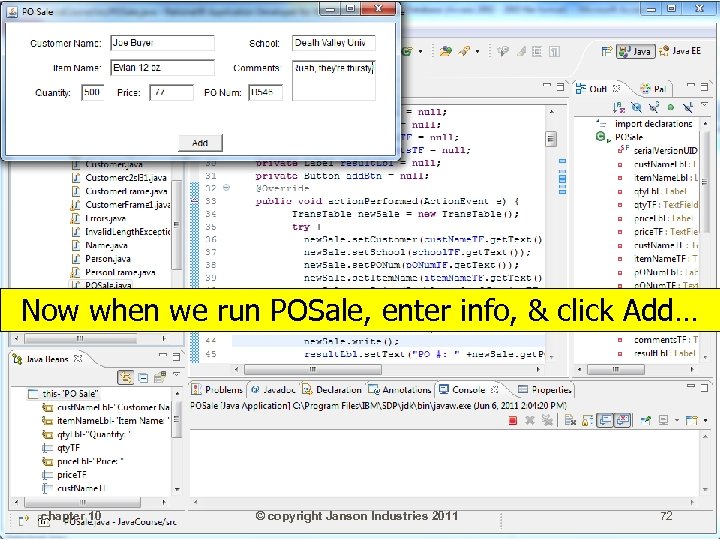Click Remove Launch icon in console toolbar
This screenshot has height=540, width=720.
[530, 420]
